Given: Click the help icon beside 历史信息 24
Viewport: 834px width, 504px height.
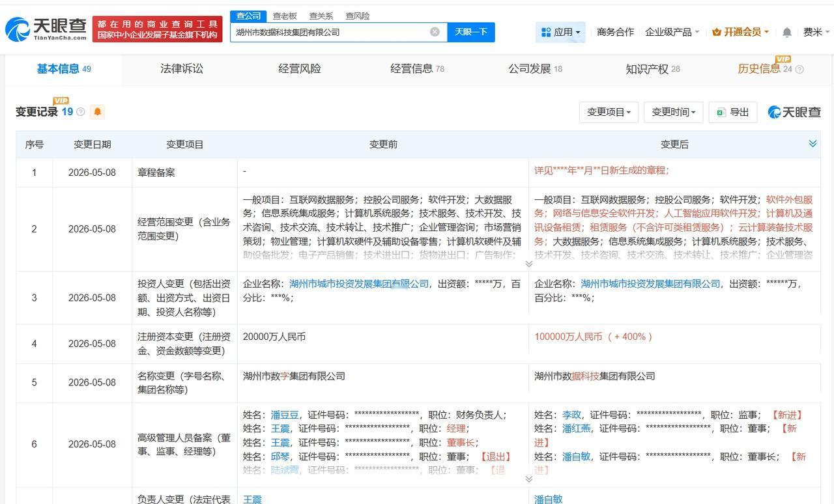Looking at the screenshot, I should (x=799, y=69).
